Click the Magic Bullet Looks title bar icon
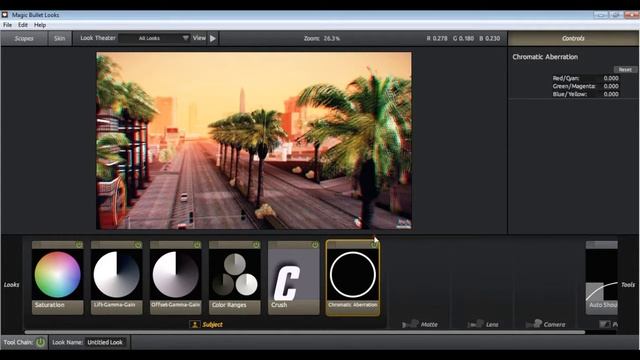 [5, 15]
